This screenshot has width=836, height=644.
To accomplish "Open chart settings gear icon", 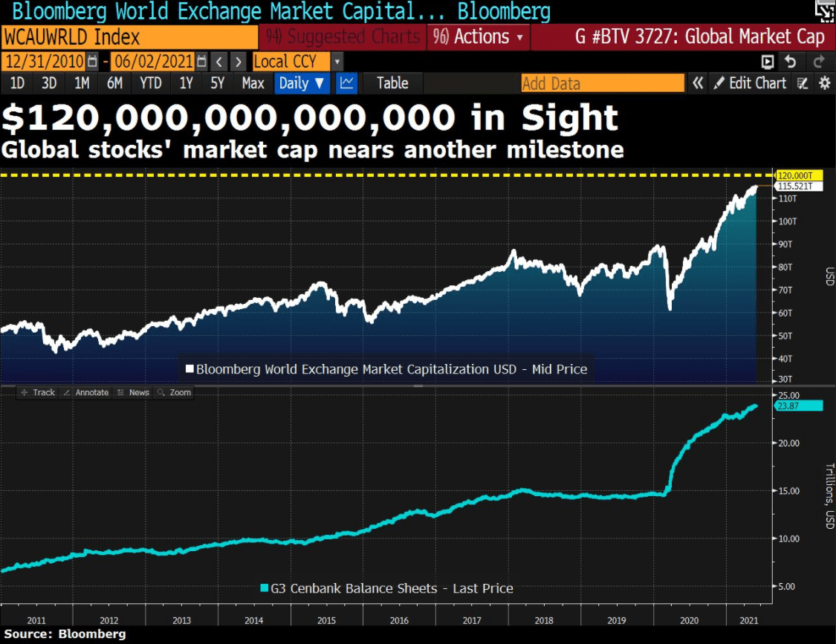I will tap(824, 83).
